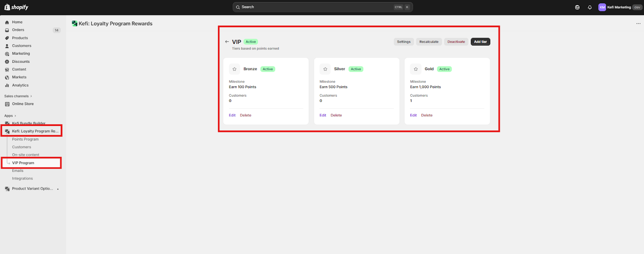Image resolution: width=644 pixels, height=254 pixels.
Task: Click Delete link on Silver tier
Action: 336,116
